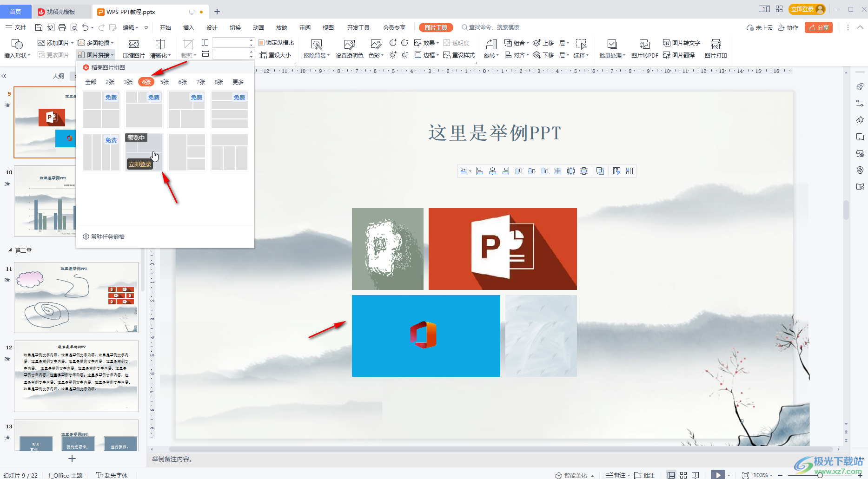Select the first free 4-image collage layout
Viewport: 868px width, 479px height.
101,110
